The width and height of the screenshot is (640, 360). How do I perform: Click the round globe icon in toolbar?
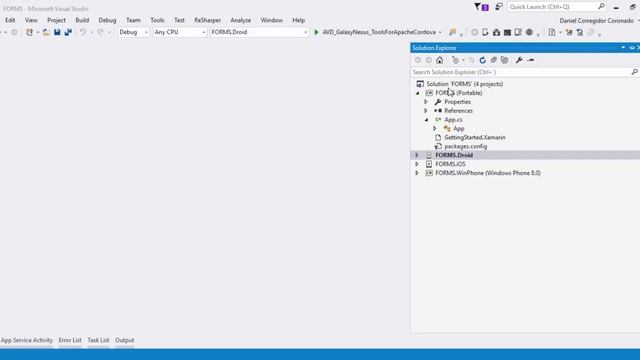coord(529,32)
